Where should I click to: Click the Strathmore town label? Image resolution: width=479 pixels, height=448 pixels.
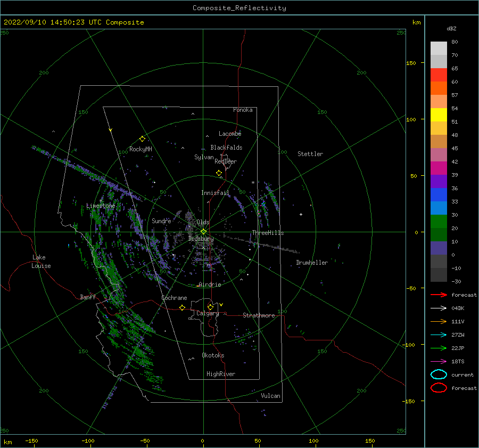tap(259, 315)
